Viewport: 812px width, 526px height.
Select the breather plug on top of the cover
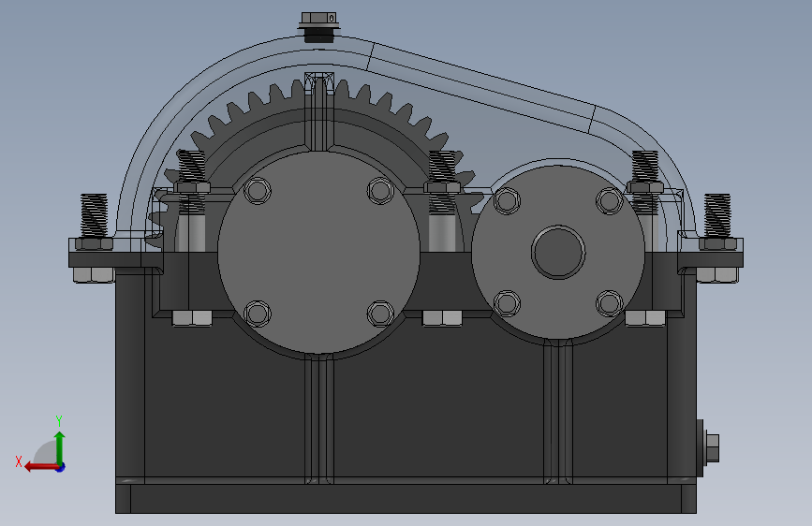coord(318,27)
